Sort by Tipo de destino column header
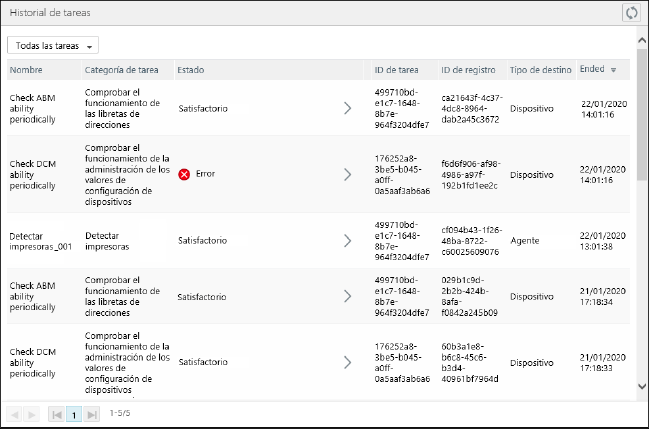 tap(540, 70)
